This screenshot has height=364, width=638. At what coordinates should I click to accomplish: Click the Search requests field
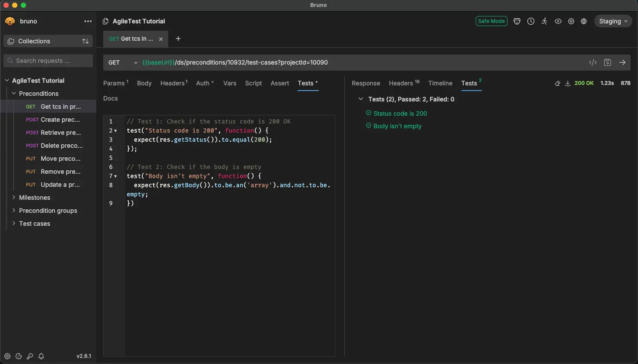pyautogui.click(x=48, y=61)
